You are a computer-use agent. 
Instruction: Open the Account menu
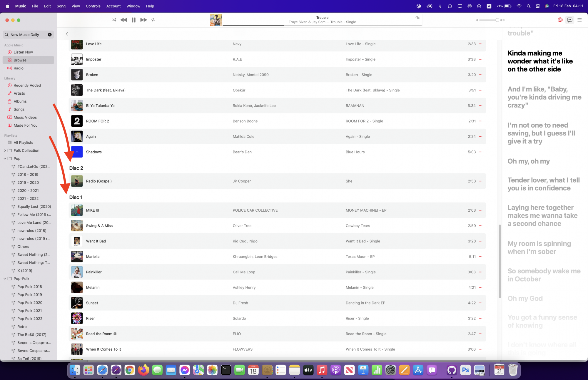[113, 6]
